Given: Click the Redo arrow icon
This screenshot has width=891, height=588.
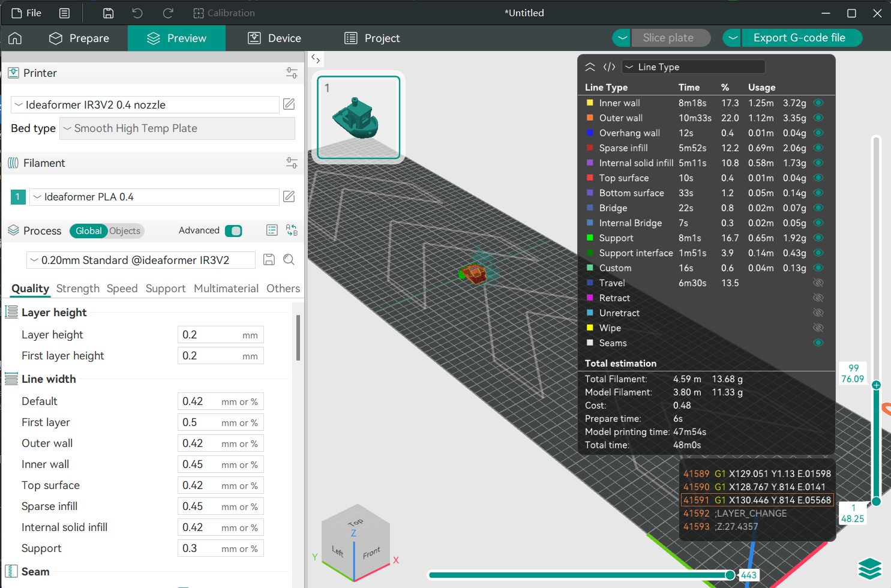Looking at the screenshot, I should pyautogui.click(x=168, y=13).
